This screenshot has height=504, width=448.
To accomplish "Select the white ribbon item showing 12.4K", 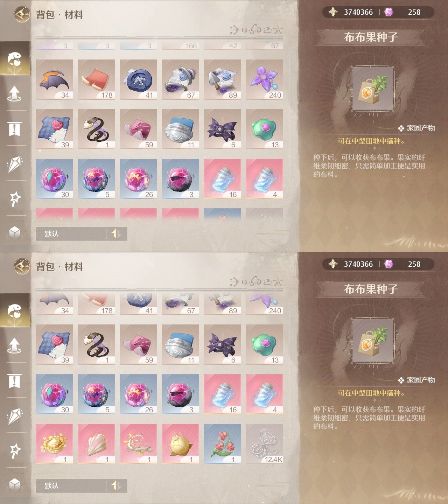I will 264,444.
